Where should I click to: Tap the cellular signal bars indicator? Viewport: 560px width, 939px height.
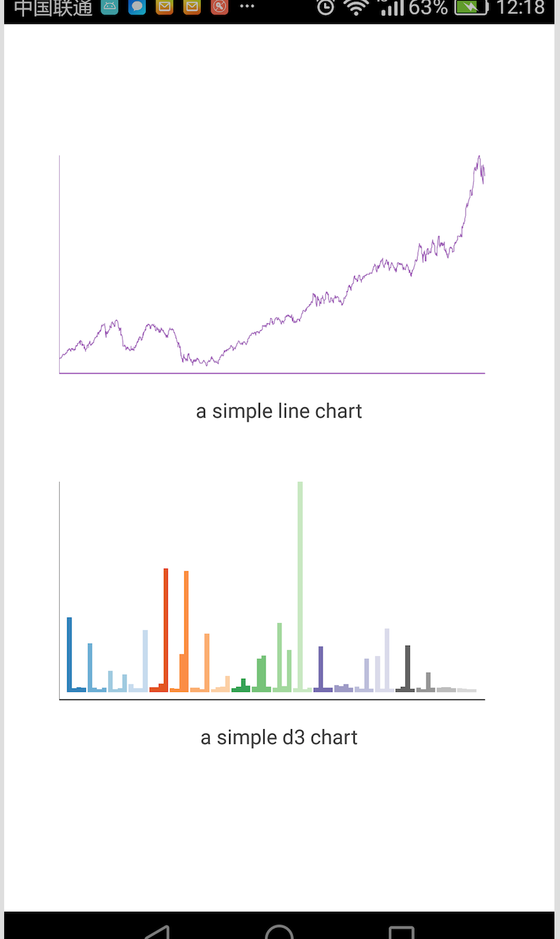tap(391, 8)
